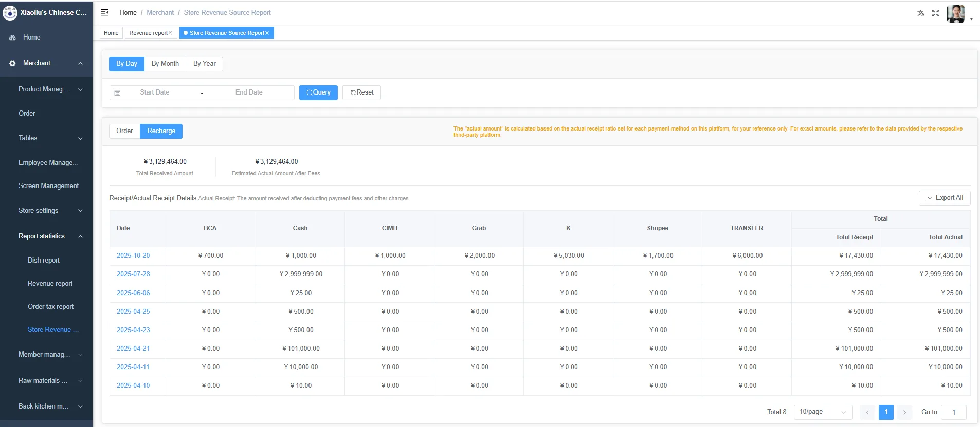Expand Store settings submenu
This screenshot has width=980, height=427.
pos(80,211)
